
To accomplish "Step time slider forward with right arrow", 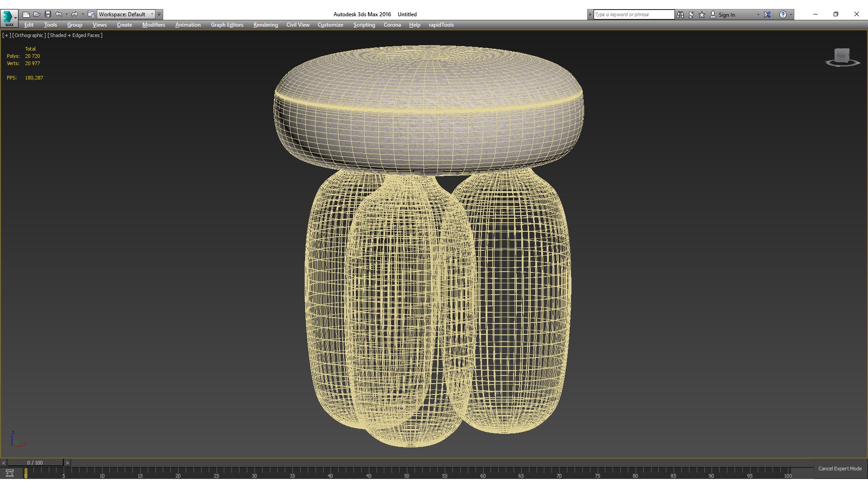I will pyautogui.click(x=67, y=463).
